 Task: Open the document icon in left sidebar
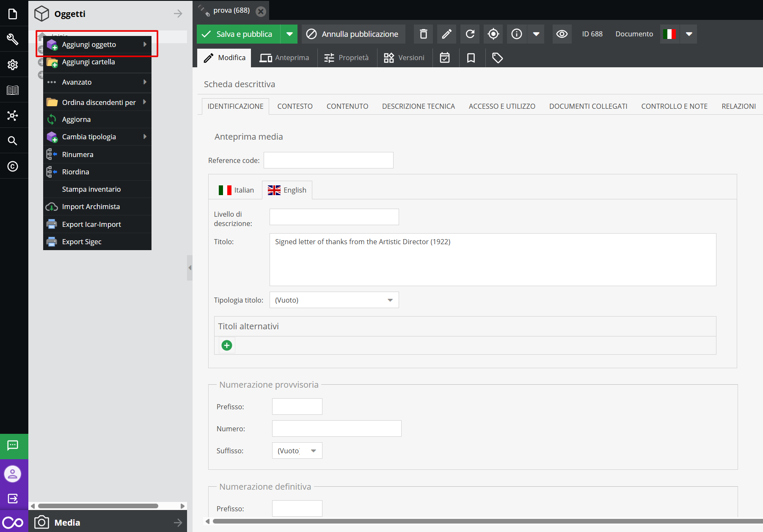[x=13, y=14]
